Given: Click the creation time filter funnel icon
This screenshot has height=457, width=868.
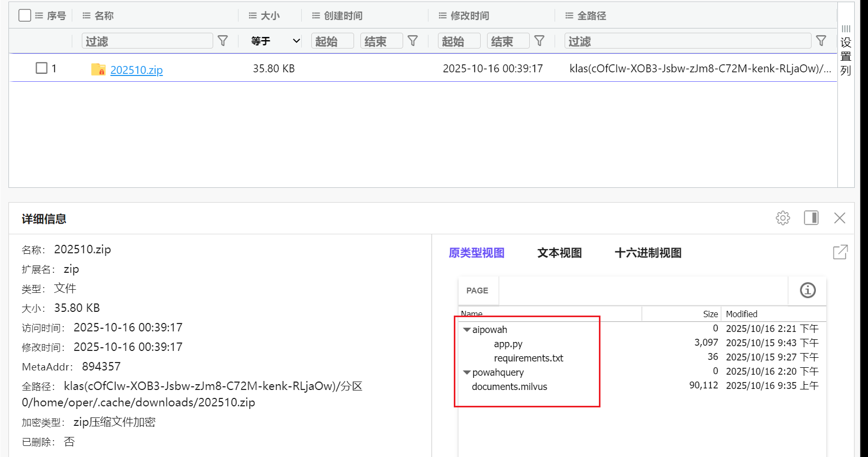Looking at the screenshot, I should [x=413, y=41].
